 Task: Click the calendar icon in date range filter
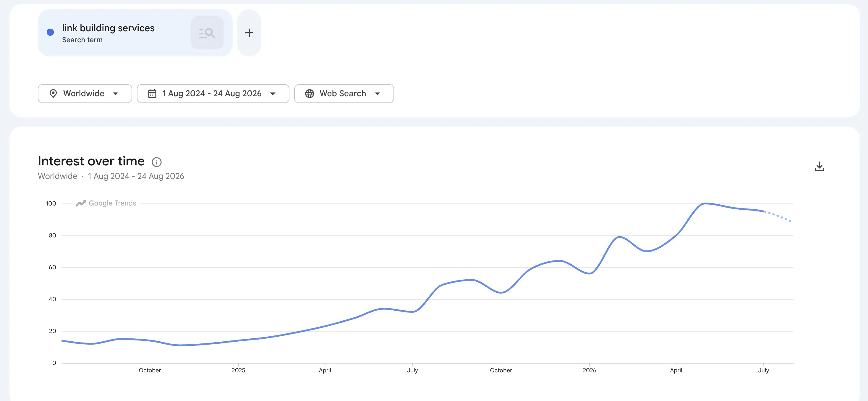coord(152,94)
